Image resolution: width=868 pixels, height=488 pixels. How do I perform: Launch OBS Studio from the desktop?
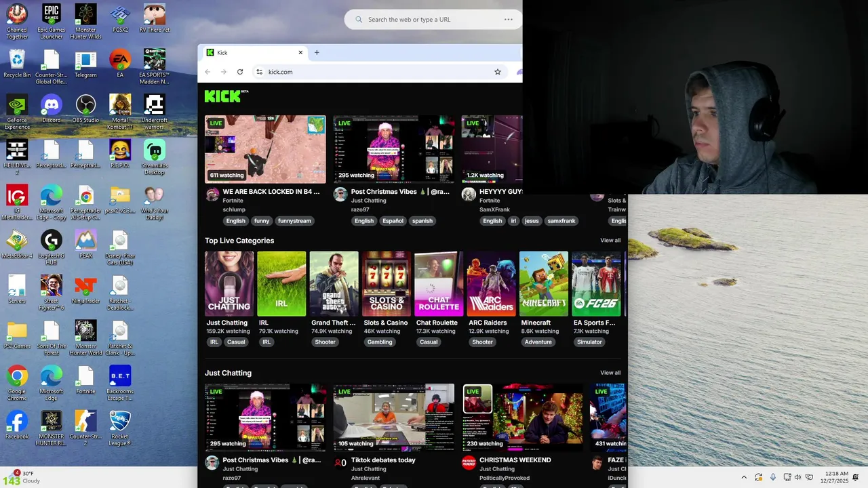[x=85, y=108]
